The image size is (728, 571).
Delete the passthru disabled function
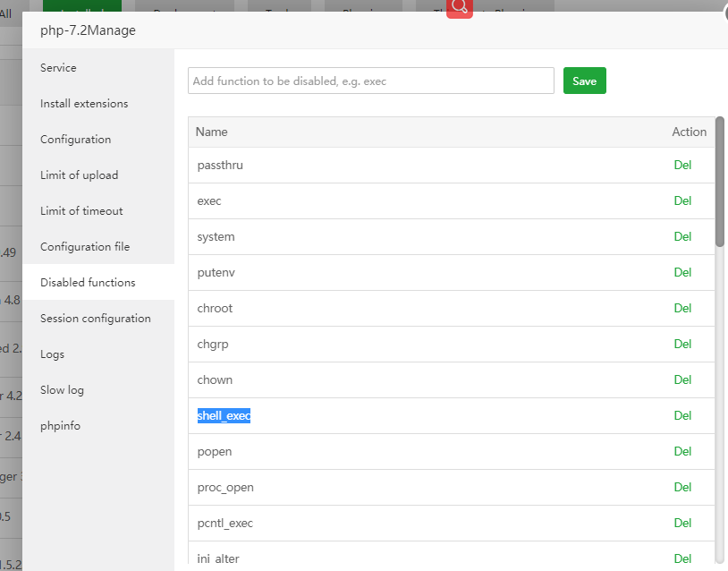pyautogui.click(x=682, y=165)
